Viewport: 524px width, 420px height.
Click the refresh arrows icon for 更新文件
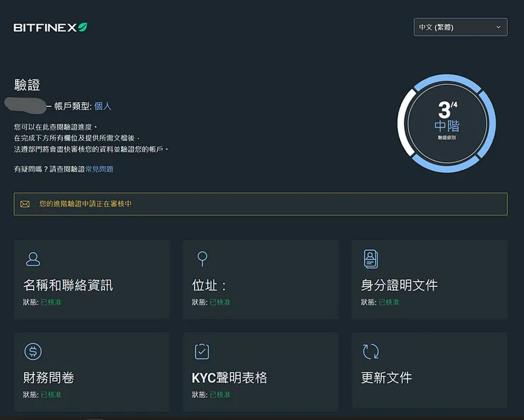371,351
